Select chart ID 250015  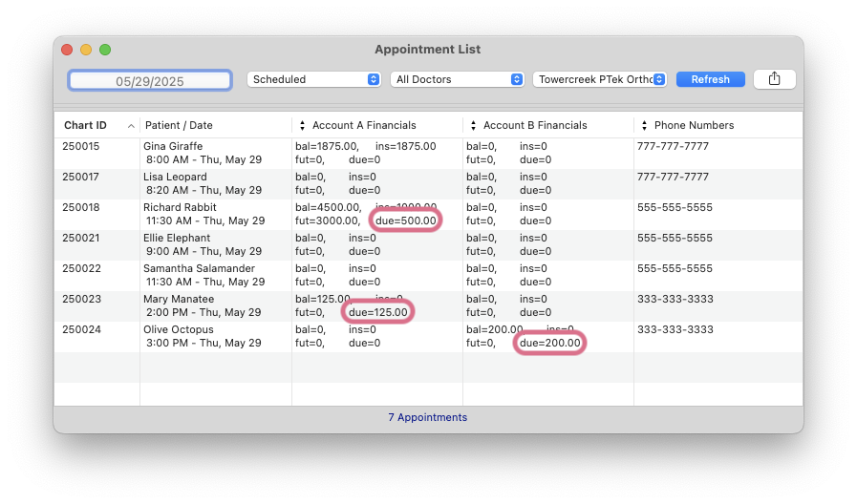(81, 146)
